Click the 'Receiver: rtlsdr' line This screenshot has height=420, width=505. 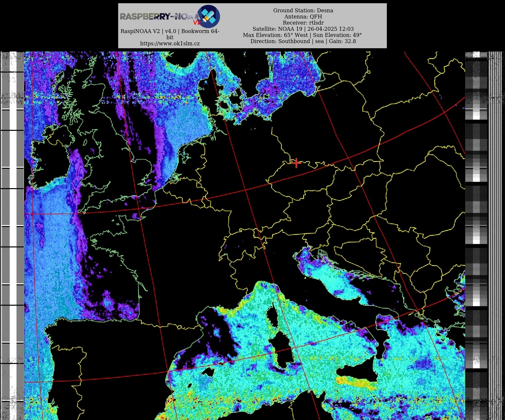(x=303, y=23)
